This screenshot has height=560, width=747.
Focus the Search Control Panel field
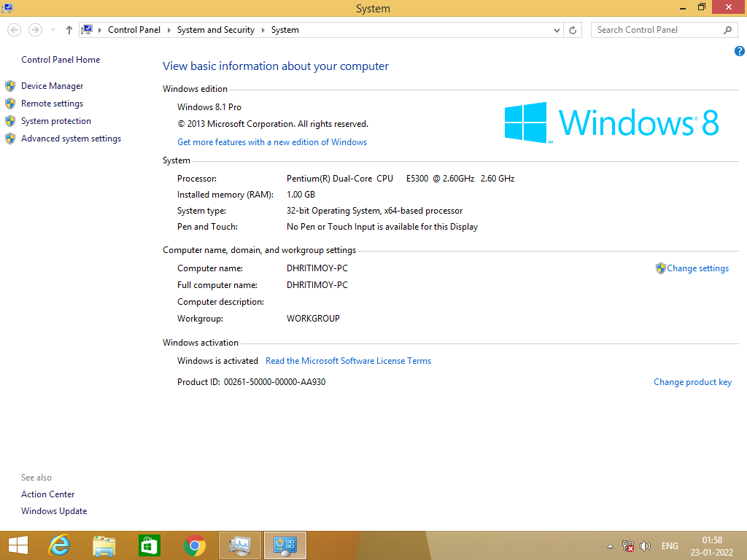(657, 30)
